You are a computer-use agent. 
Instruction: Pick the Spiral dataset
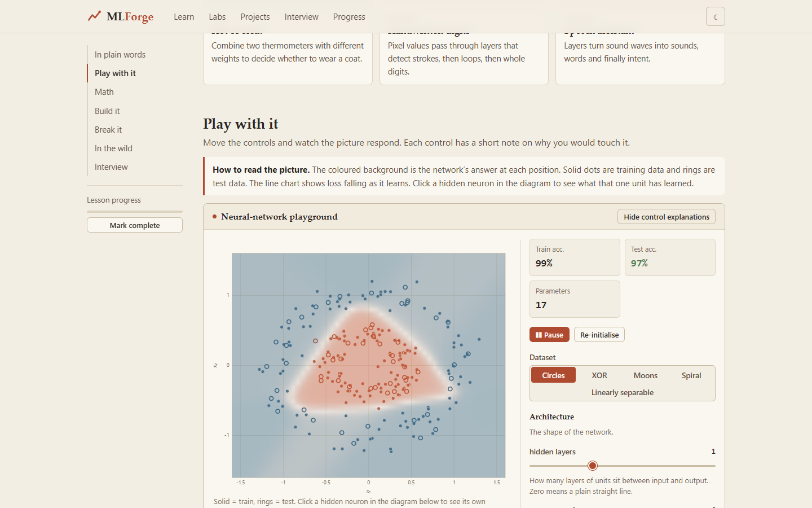click(x=691, y=375)
